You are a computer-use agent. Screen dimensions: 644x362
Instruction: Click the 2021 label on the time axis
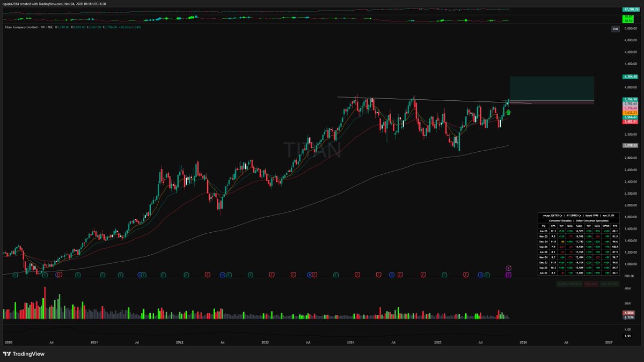tap(94, 342)
